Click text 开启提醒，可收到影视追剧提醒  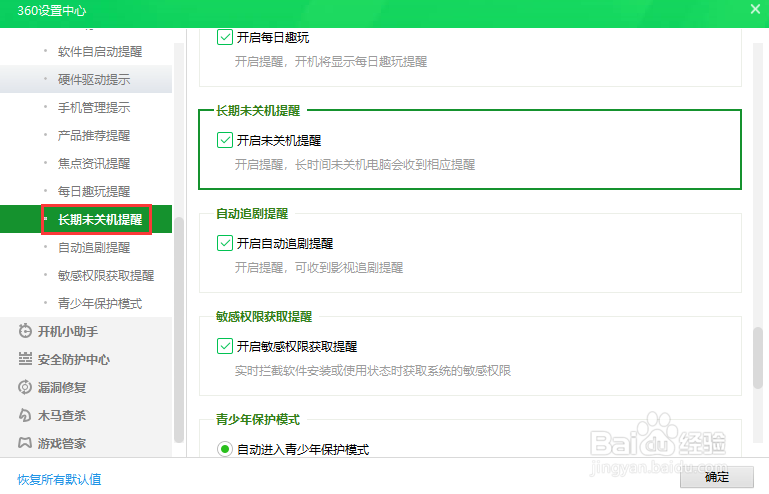pyautogui.click(x=319, y=267)
